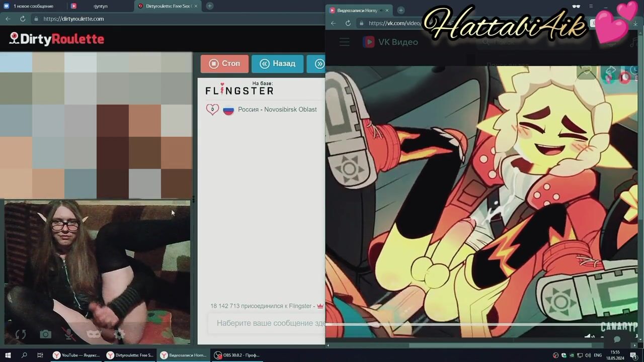644x362 pixels.
Task: Open webcam settings gear icon
Action: [119, 334]
